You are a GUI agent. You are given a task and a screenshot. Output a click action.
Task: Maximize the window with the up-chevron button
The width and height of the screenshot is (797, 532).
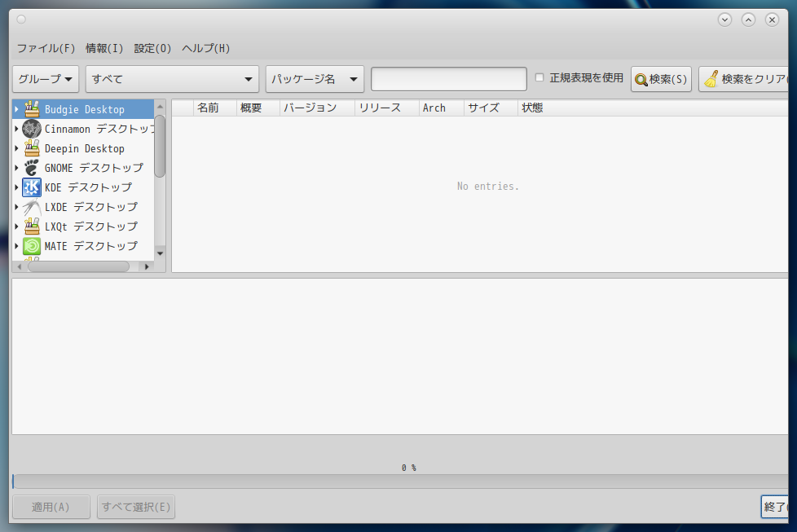[748, 20]
